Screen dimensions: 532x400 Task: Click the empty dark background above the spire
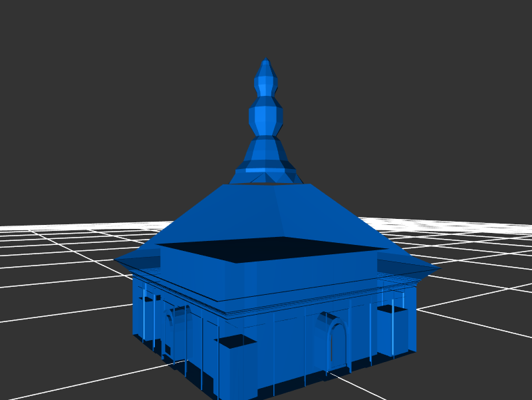[x=266, y=27]
